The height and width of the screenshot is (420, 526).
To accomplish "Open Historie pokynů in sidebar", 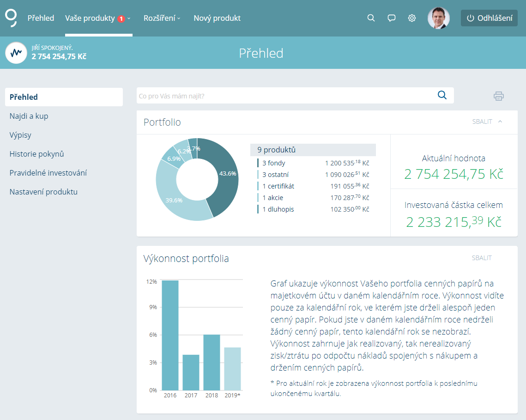I will 36,154.
